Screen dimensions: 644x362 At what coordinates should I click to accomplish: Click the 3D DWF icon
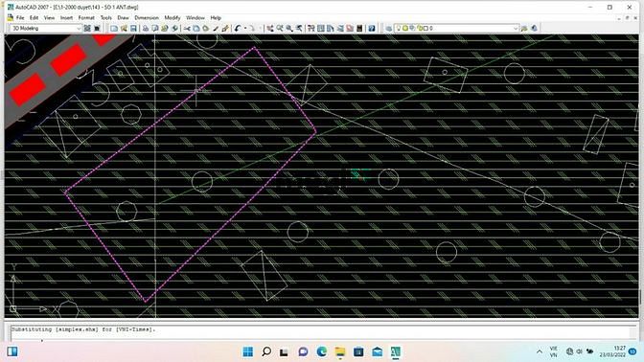point(174,29)
